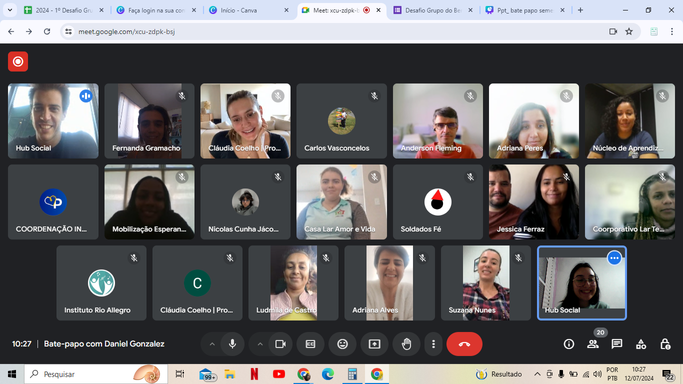Toggle the camera on or off
This screenshot has height=384, width=683.
point(280,344)
